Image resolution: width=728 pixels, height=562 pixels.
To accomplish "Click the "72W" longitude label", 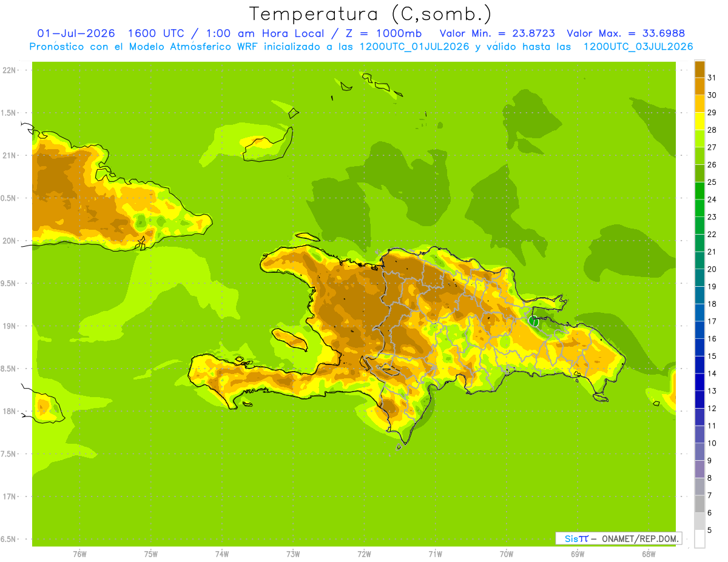I will 364,554.
